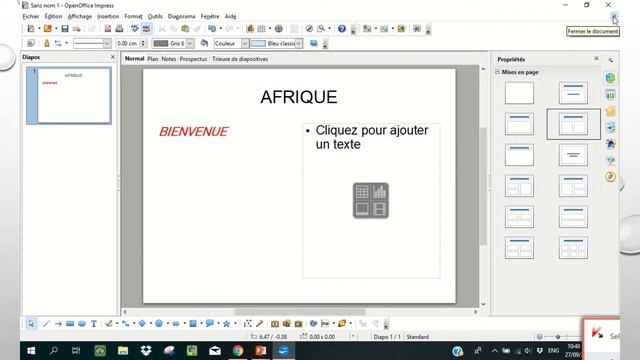Select the Basic Shapes diamond tool
Image resolution: width=640 pixels, height=360 pixels.
point(142,324)
